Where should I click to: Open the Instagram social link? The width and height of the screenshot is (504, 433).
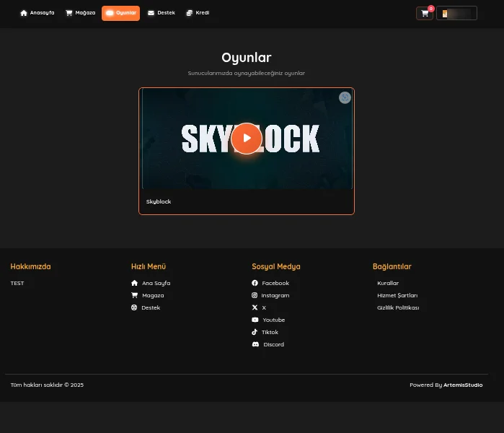click(275, 295)
